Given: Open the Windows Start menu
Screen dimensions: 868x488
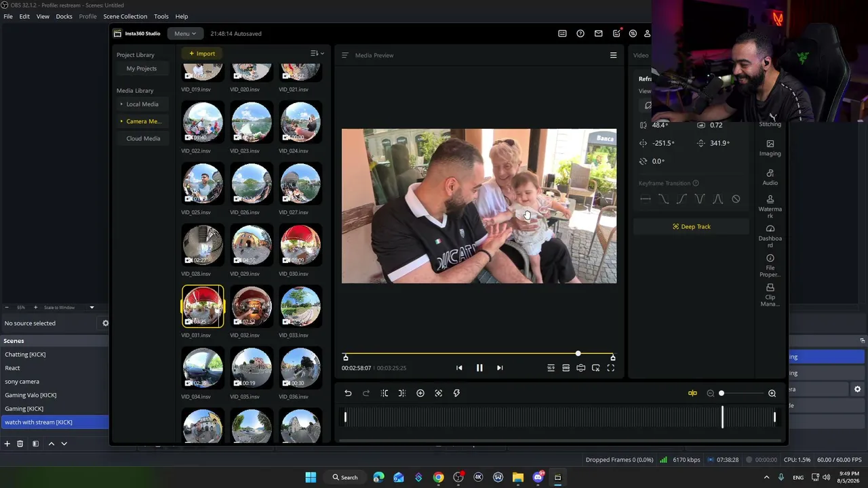Looking at the screenshot, I should [311, 477].
